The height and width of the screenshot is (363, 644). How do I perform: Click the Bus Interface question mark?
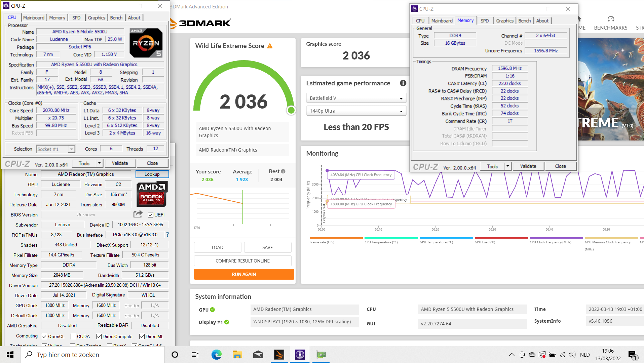pos(167,235)
